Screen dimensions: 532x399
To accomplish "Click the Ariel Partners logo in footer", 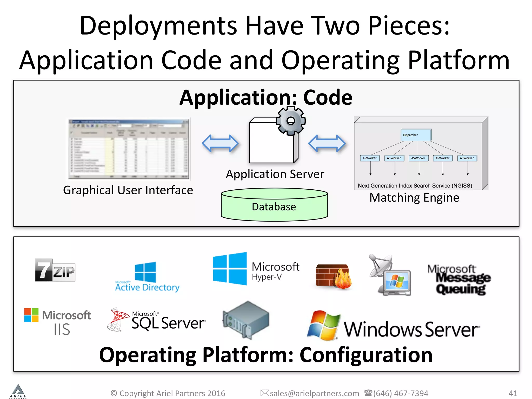I will point(18,391).
